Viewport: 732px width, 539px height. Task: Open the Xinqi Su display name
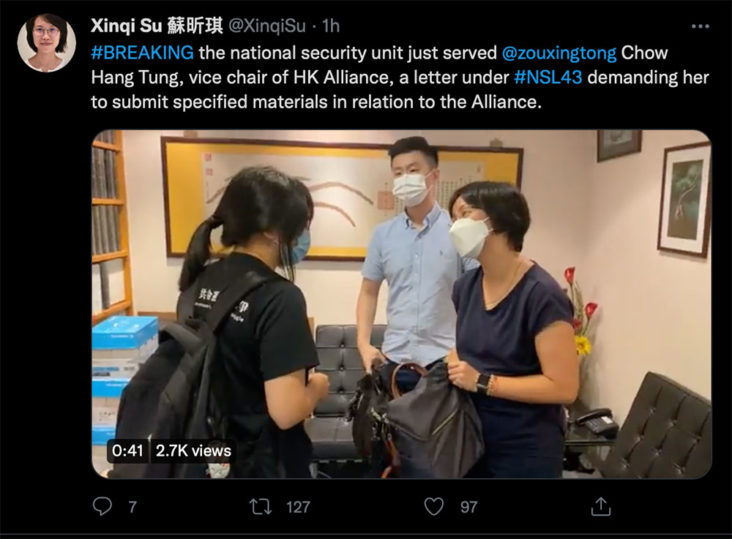pos(157,26)
